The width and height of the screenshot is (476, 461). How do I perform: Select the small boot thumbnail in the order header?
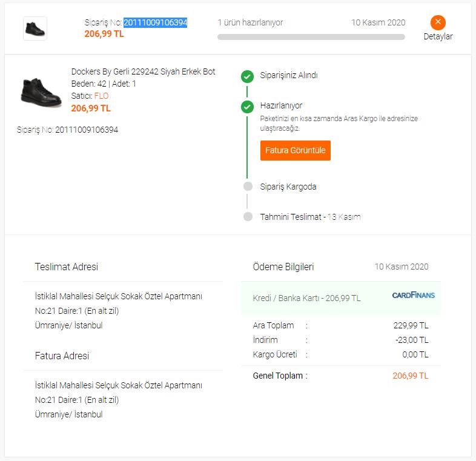coord(35,28)
